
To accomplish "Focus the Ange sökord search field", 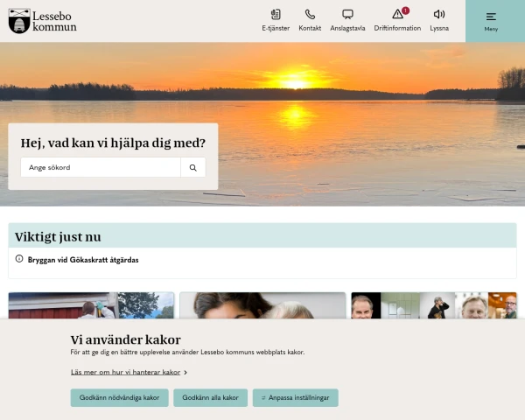I will click(101, 167).
